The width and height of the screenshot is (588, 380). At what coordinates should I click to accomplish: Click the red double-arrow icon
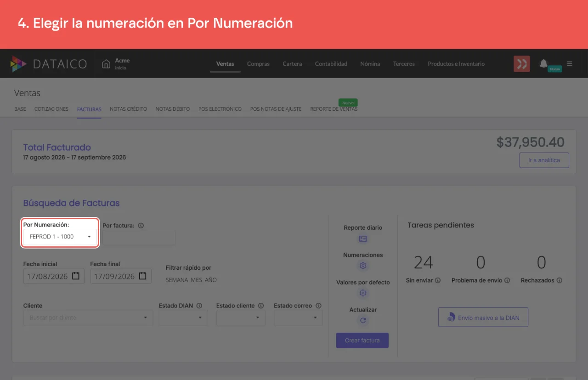coord(522,64)
